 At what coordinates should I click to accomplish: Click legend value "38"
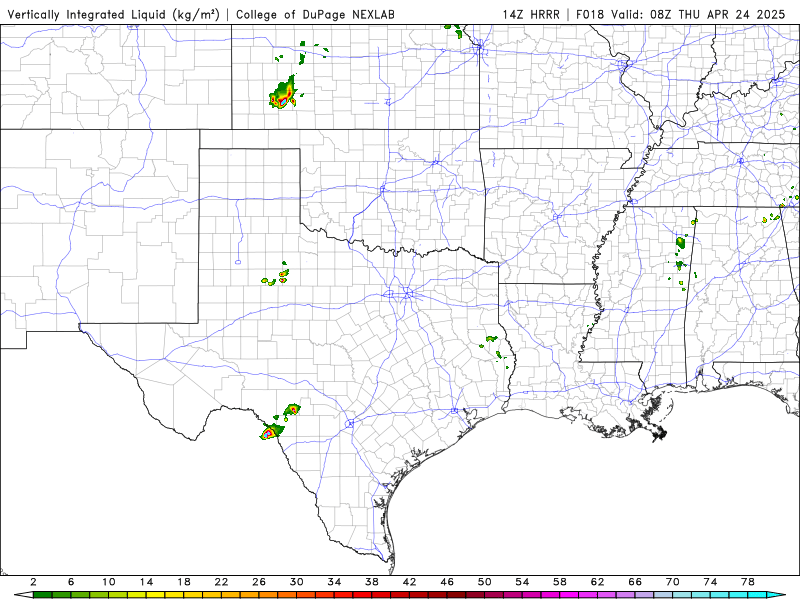[x=371, y=582]
